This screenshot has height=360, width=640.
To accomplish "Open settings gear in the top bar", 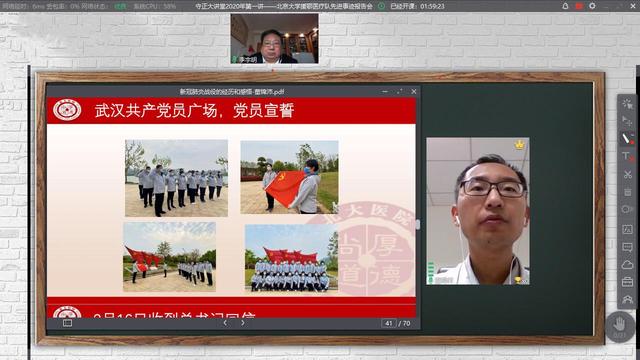I will tap(592, 6).
